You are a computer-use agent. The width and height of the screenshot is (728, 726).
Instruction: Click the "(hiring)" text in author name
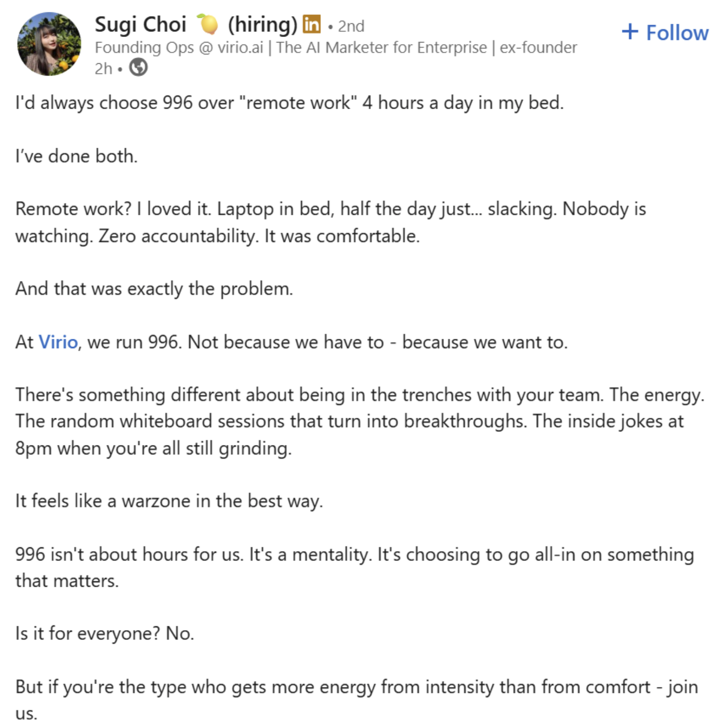(262, 25)
